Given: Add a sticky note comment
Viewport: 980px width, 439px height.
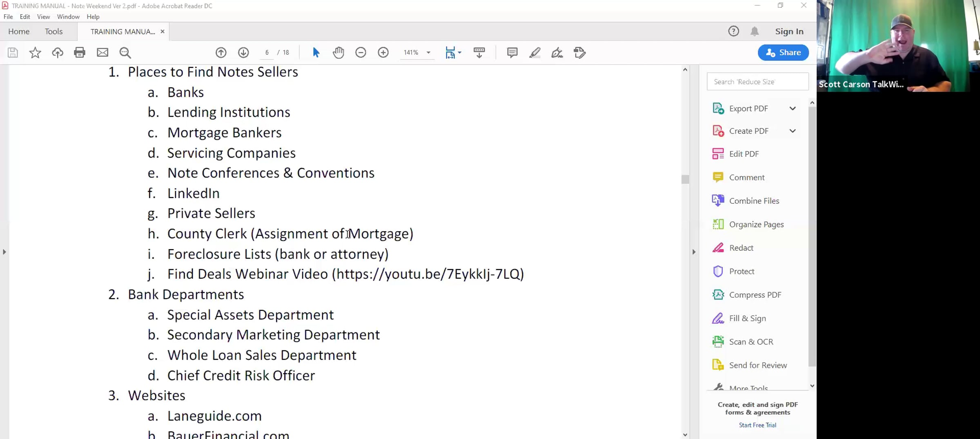Looking at the screenshot, I should (x=512, y=53).
